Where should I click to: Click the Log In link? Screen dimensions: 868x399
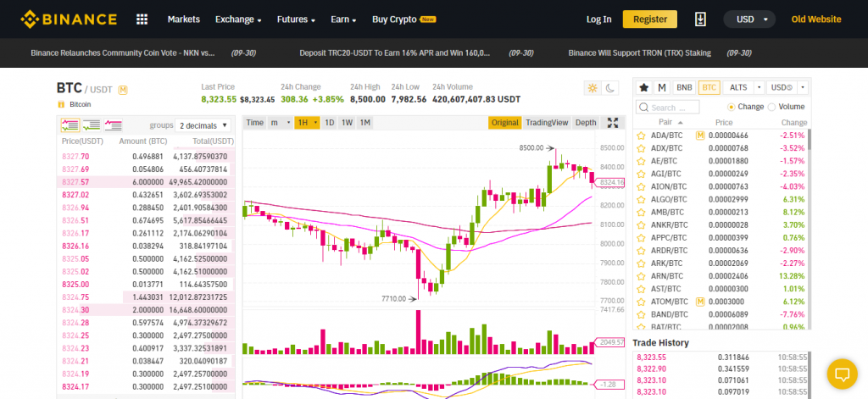tap(599, 19)
